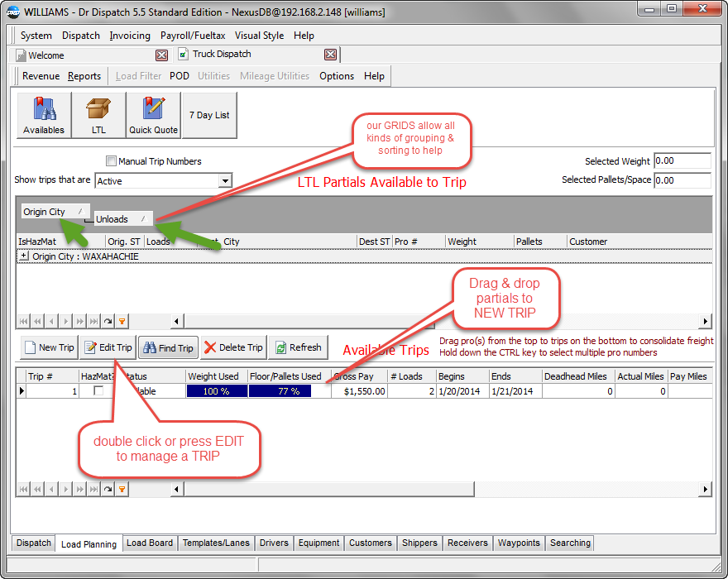This screenshot has height=579, width=728.
Task: Switch to the Searching tab
Action: point(570,543)
